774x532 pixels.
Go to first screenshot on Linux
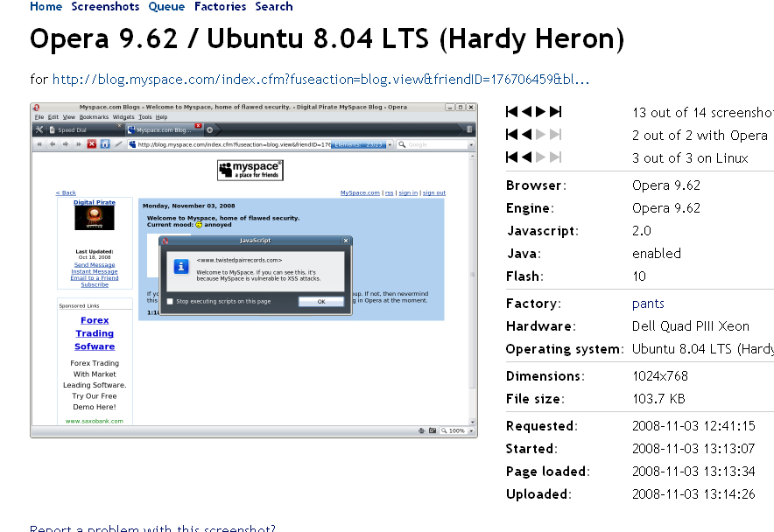512,157
